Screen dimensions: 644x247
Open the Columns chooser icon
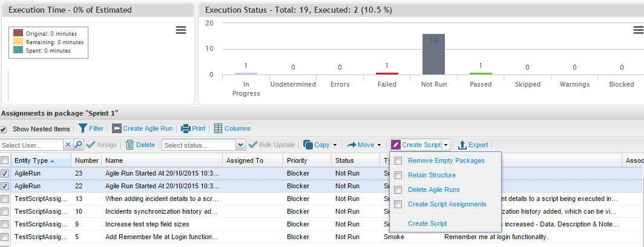pyautogui.click(x=218, y=128)
